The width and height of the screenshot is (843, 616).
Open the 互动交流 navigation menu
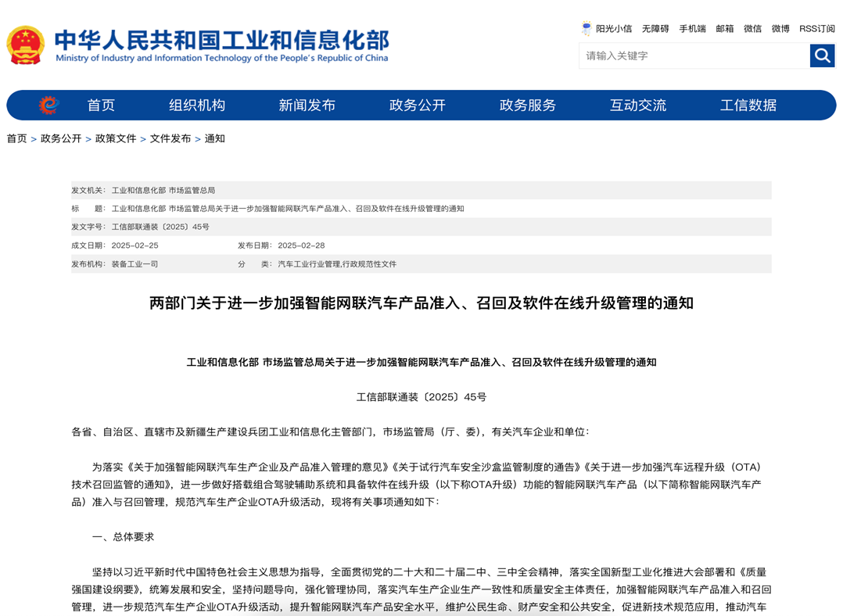point(637,105)
